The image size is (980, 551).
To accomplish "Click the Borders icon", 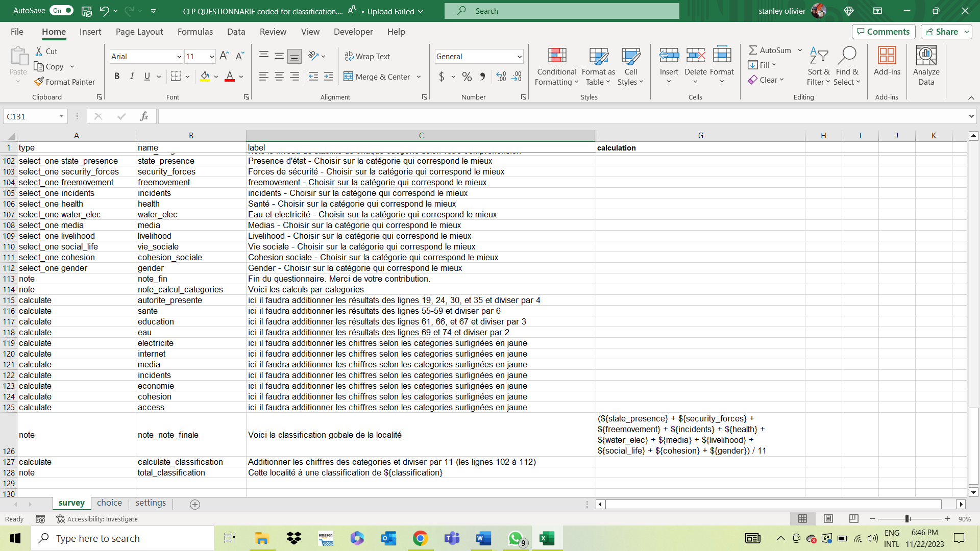I will point(176,77).
